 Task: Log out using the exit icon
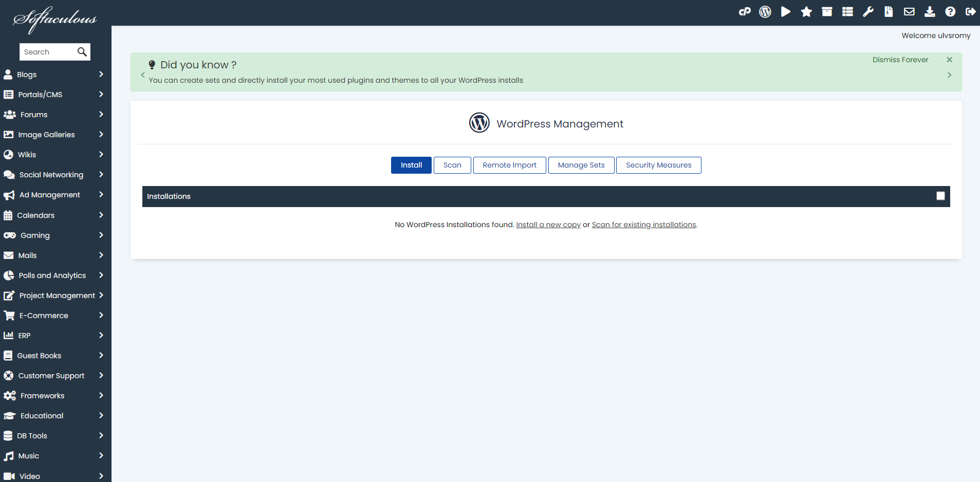coord(971,11)
